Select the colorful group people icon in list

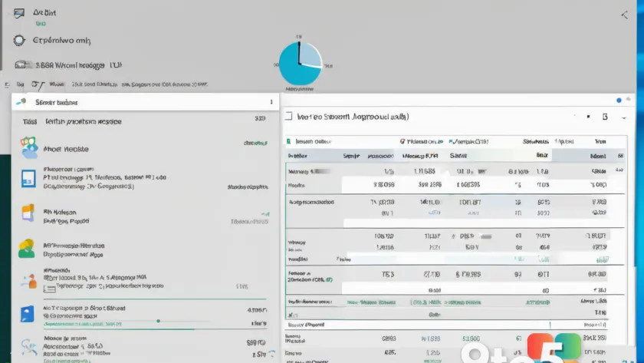click(x=29, y=147)
